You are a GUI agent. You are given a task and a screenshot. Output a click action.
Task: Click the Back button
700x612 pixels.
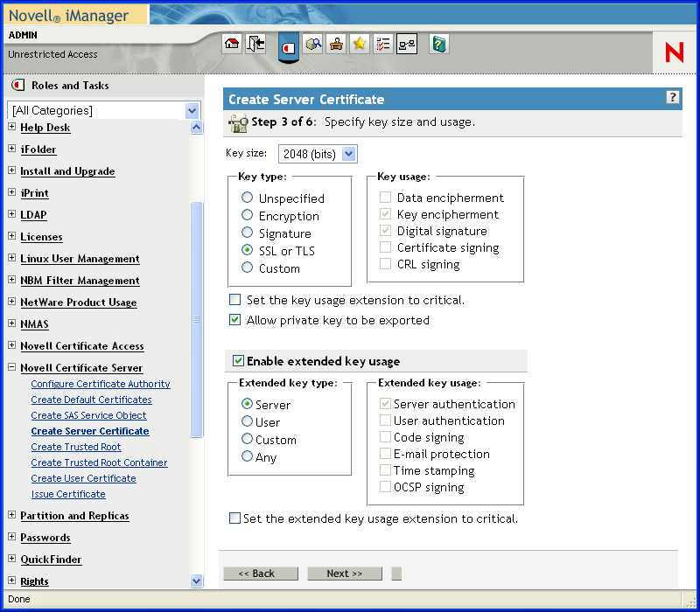pyautogui.click(x=261, y=574)
